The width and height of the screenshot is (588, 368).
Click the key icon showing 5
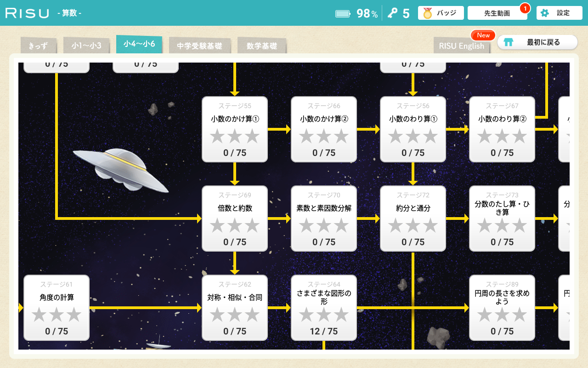click(x=392, y=13)
